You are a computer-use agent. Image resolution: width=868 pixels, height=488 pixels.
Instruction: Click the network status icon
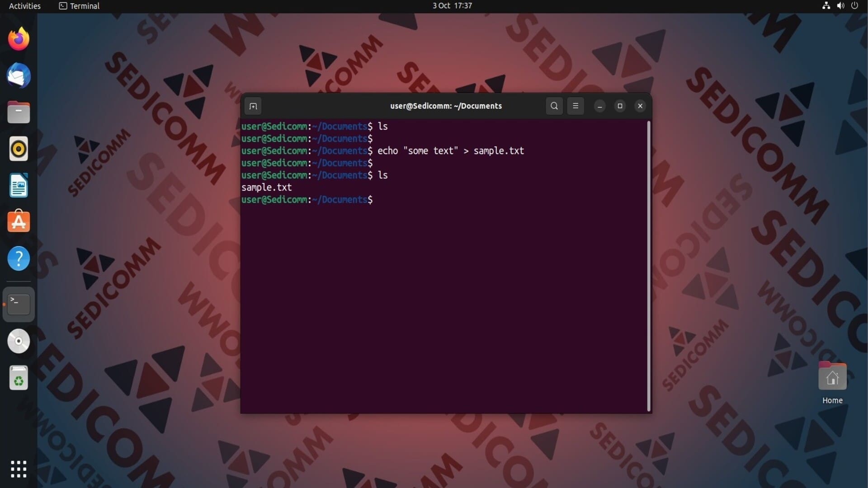[x=826, y=6]
